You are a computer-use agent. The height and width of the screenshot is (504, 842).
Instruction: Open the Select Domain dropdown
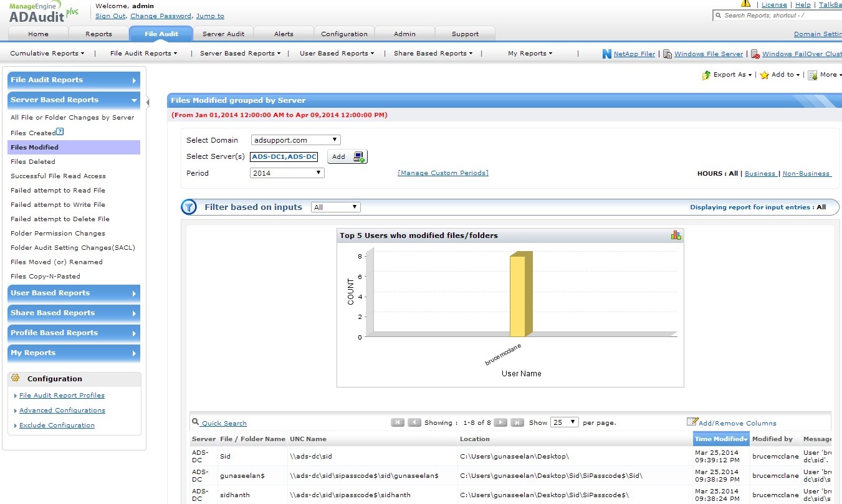click(296, 140)
